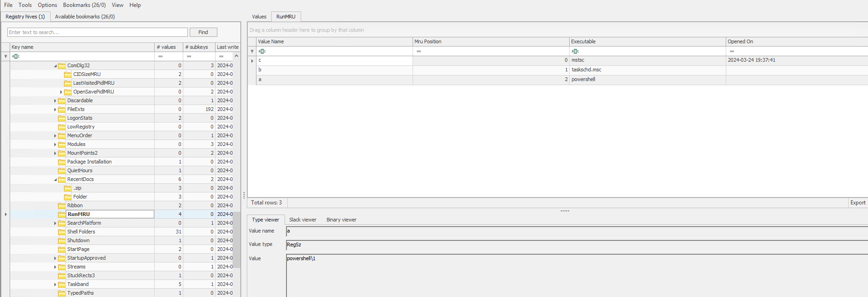
Task: Collapse the RecentDocs registry key
Action: coord(55,180)
